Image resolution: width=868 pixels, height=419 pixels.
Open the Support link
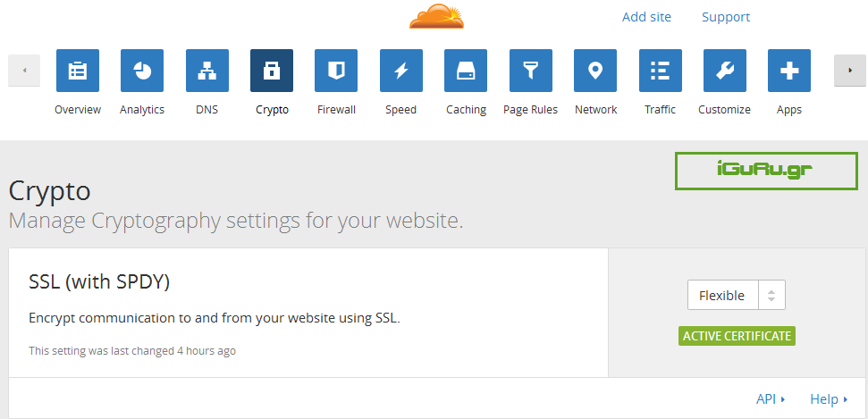coord(726,17)
